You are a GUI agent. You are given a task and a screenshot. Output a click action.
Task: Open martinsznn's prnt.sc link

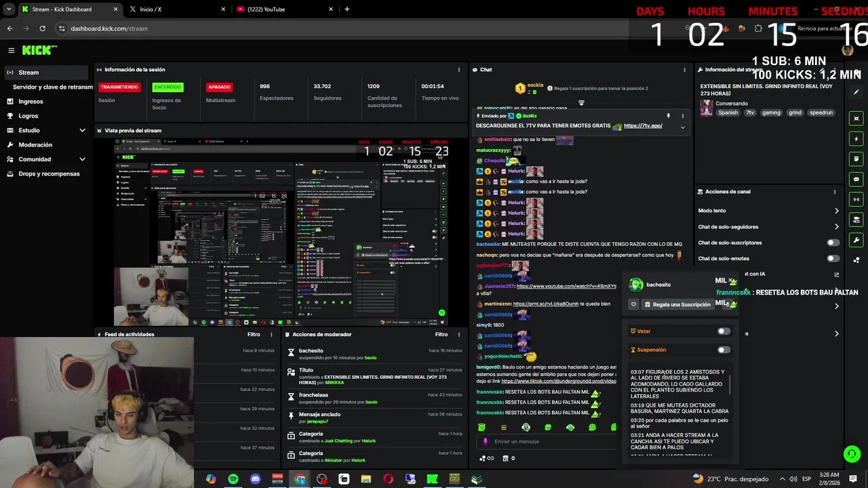pos(546,304)
